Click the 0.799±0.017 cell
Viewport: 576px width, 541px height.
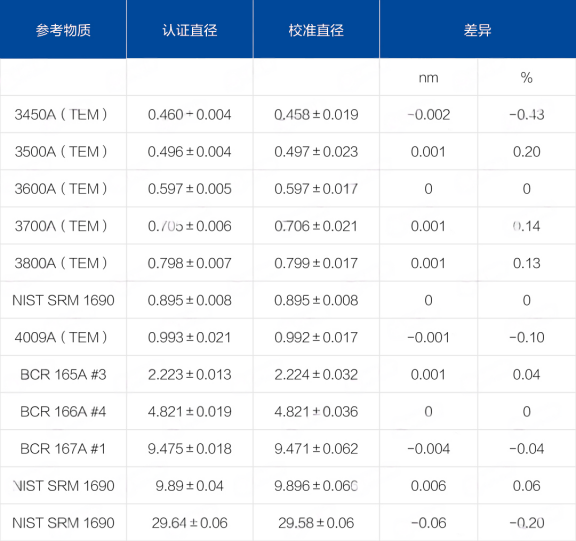(x=316, y=263)
